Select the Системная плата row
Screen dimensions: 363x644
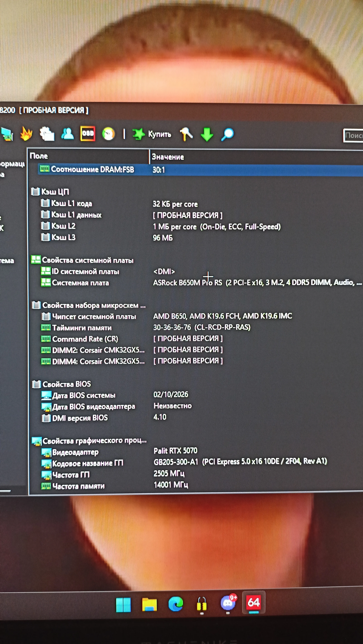coord(80,283)
